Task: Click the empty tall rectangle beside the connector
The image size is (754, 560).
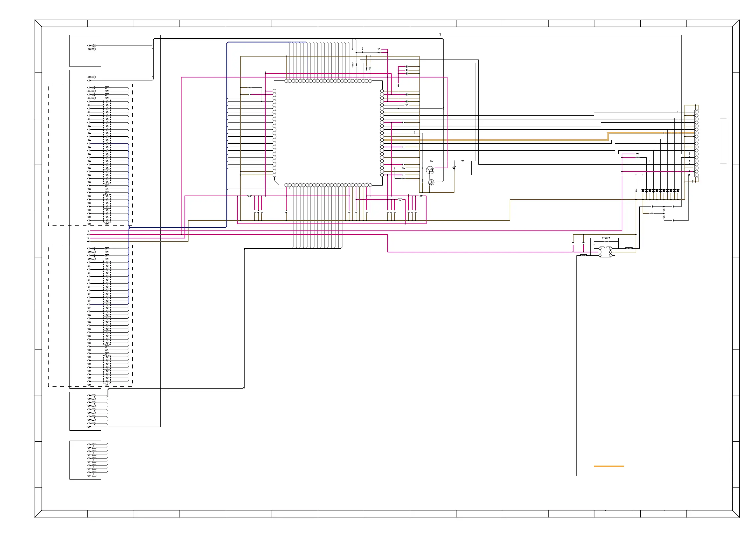Action: point(723,141)
